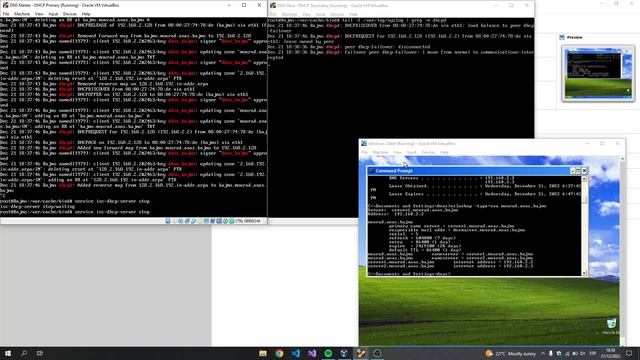Open Spotify from taskbar

coord(328,353)
